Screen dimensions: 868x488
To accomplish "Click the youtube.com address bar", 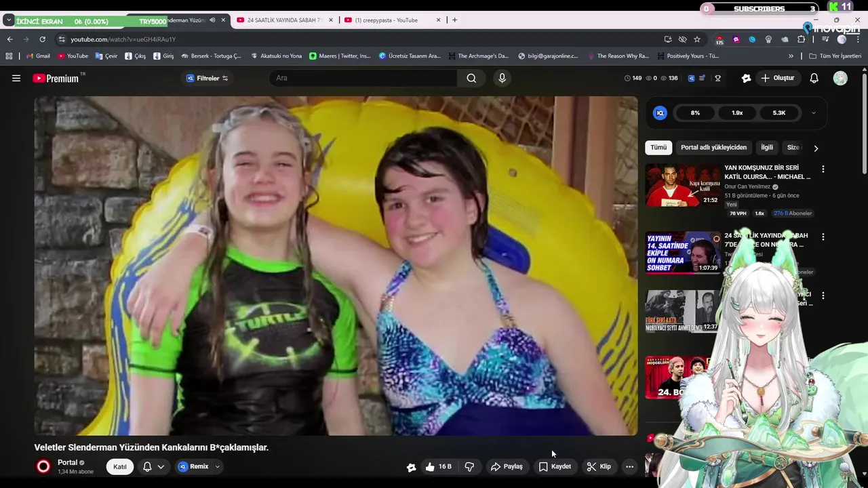I will [359, 39].
